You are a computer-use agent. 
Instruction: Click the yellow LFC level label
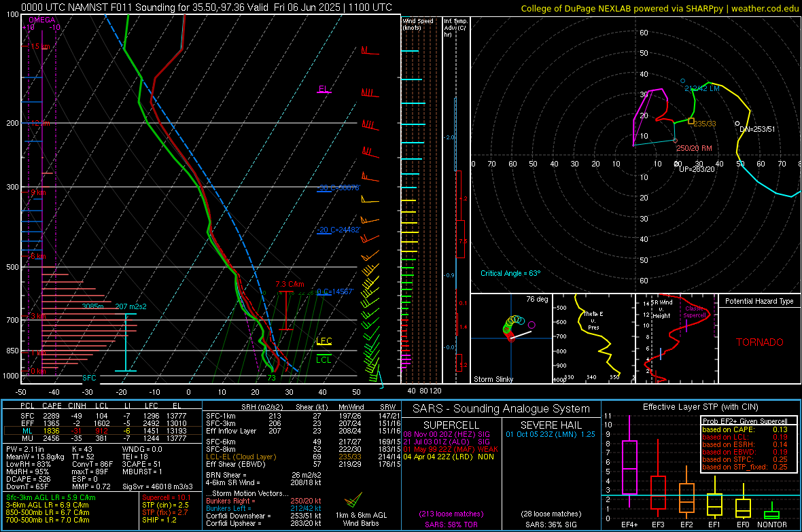324,341
